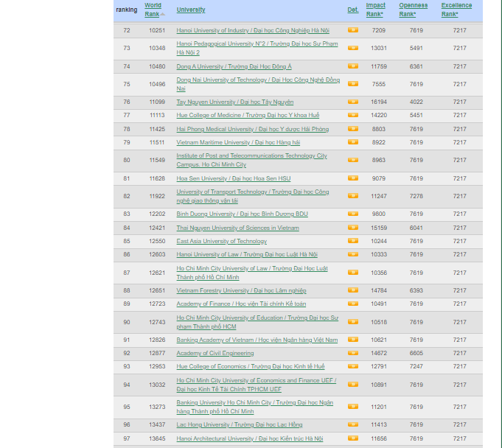Open details icon for Ho Chi Minh City University of Law

tap(353, 273)
